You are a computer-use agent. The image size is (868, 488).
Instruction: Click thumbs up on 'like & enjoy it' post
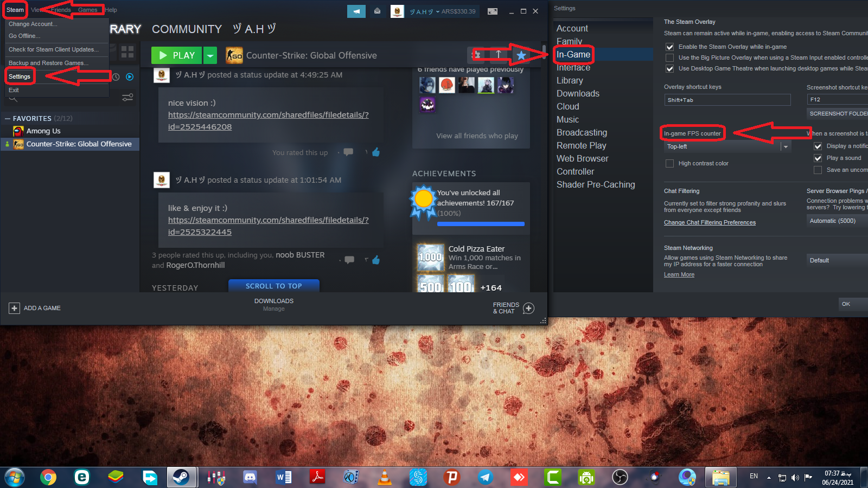[x=375, y=260]
